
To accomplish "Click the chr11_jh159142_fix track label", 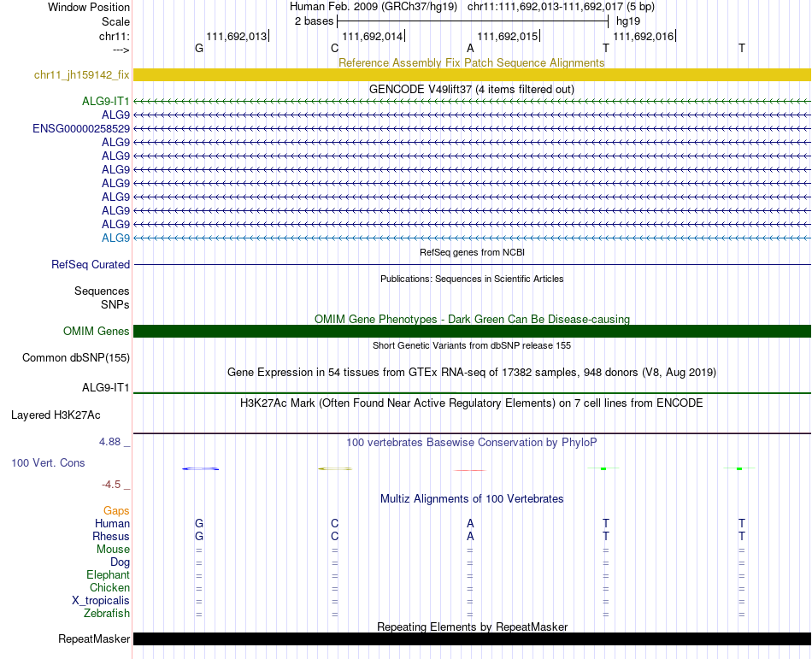I will 81,74.
